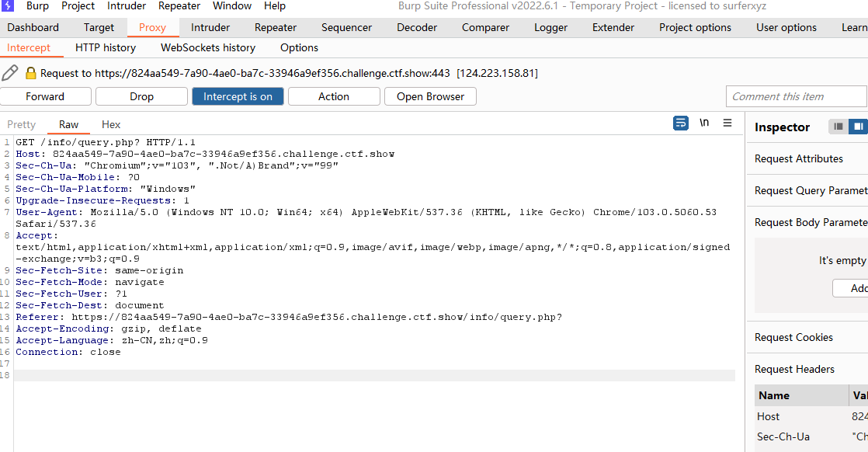Screen dimensions: 868x452
Task: Open the Sequencer tab
Action: click(x=346, y=28)
